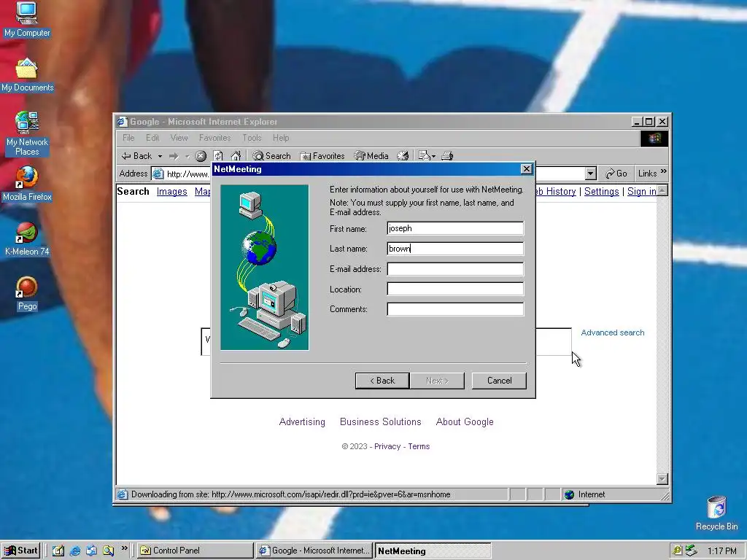This screenshot has height=560, width=747.
Task: Open the Media pane in Internet Explorer toolbar
Action: click(371, 156)
